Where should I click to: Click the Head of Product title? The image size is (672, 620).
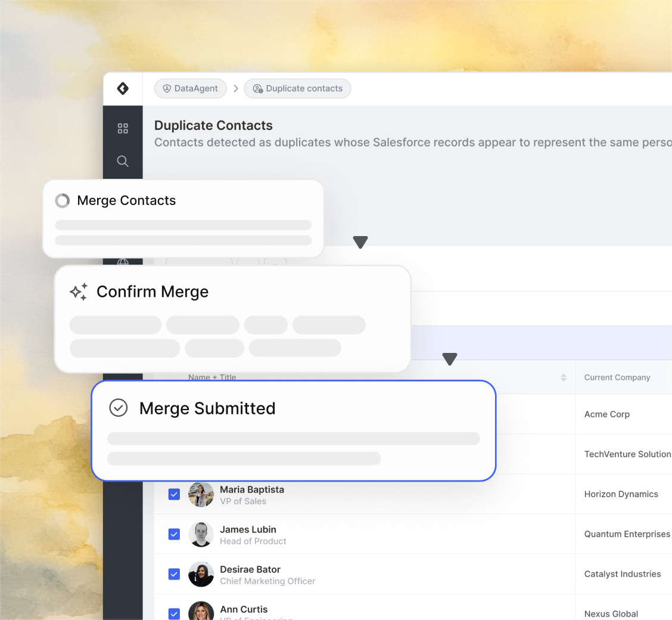tap(253, 541)
